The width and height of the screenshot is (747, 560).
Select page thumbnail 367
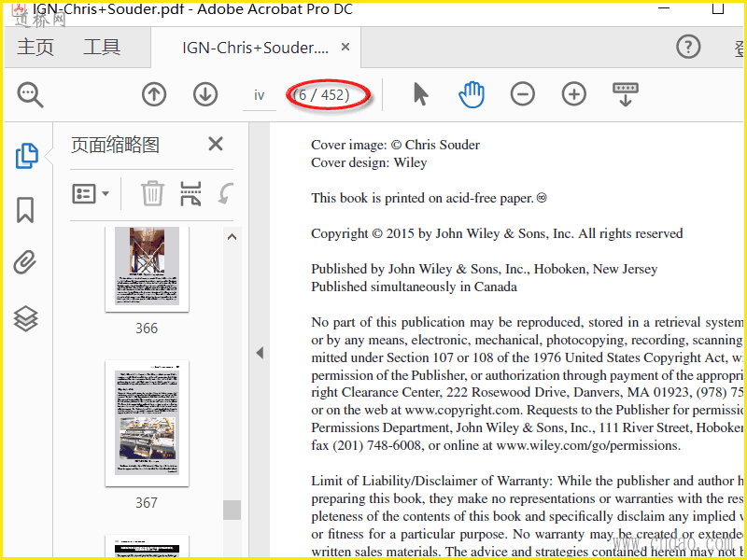[147, 424]
